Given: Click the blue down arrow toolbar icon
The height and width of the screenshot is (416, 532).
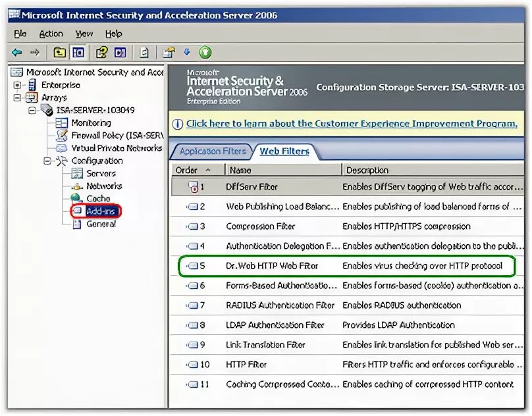Looking at the screenshot, I should tap(187, 52).
